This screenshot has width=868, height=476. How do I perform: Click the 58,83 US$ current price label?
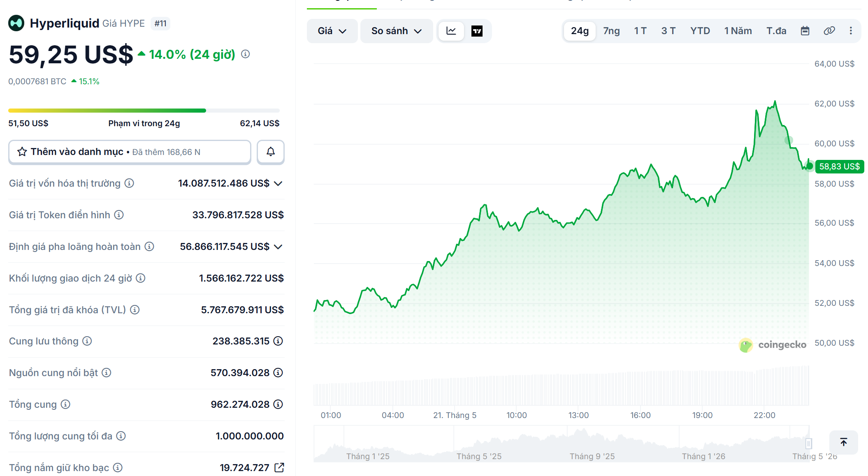[x=839, y=166]
